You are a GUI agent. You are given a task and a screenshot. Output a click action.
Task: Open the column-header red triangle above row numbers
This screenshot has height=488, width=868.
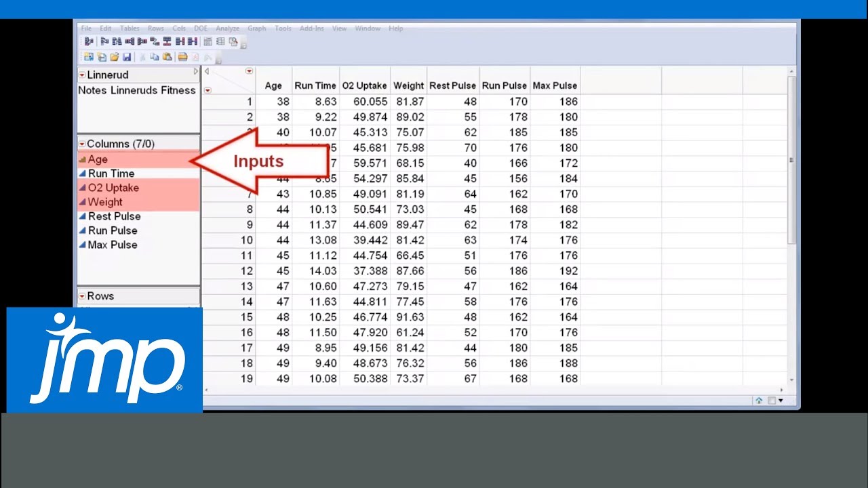point(249,70)
